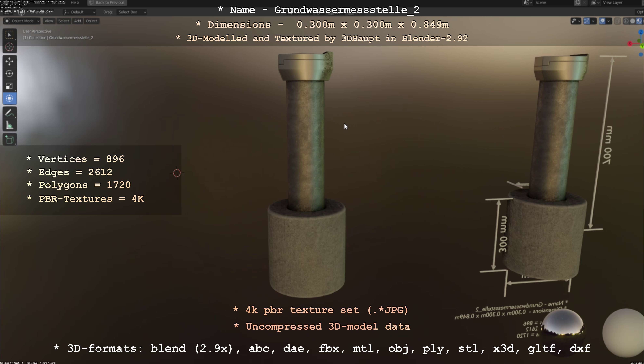The height and width of the screenshot is (364, 644).
Task: Click the "User Perspective" viewport label
Action: click(37, 31)
